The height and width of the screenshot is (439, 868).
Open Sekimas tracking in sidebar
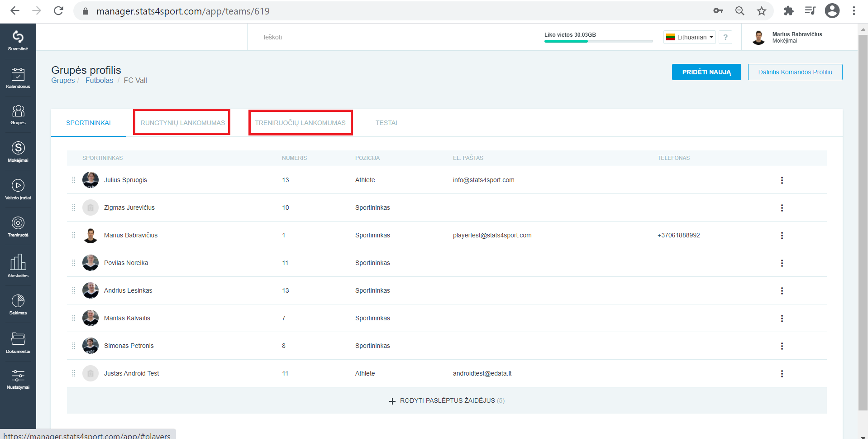18,304
